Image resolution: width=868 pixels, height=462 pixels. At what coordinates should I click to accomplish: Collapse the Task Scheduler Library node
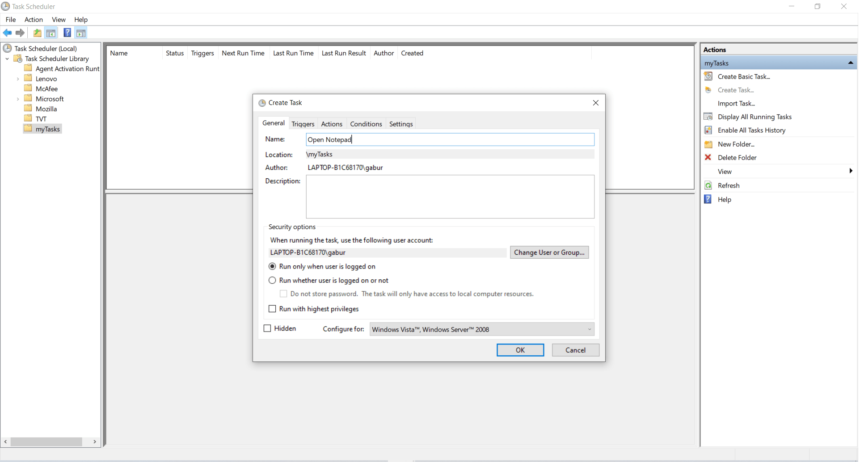click(x=7, y=59)
